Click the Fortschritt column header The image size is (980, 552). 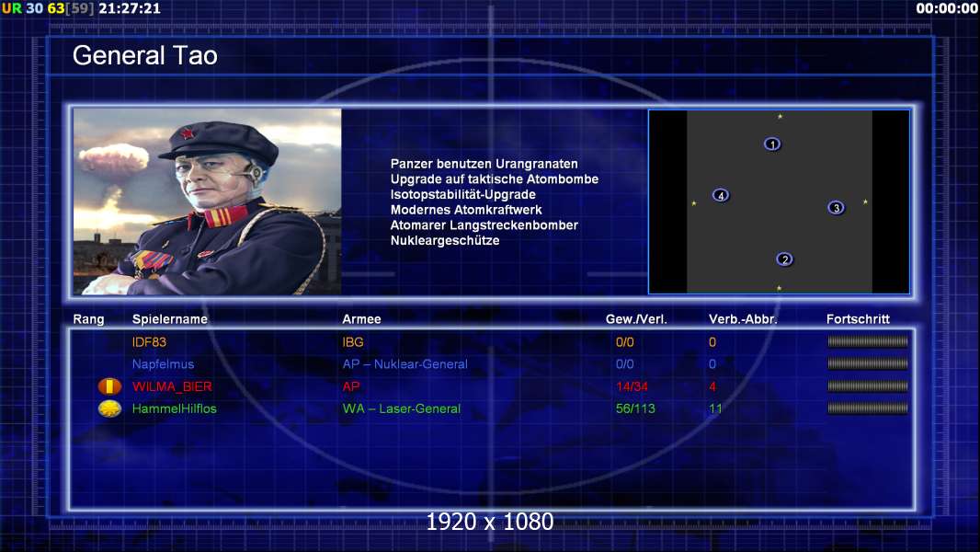coord(858,319)
